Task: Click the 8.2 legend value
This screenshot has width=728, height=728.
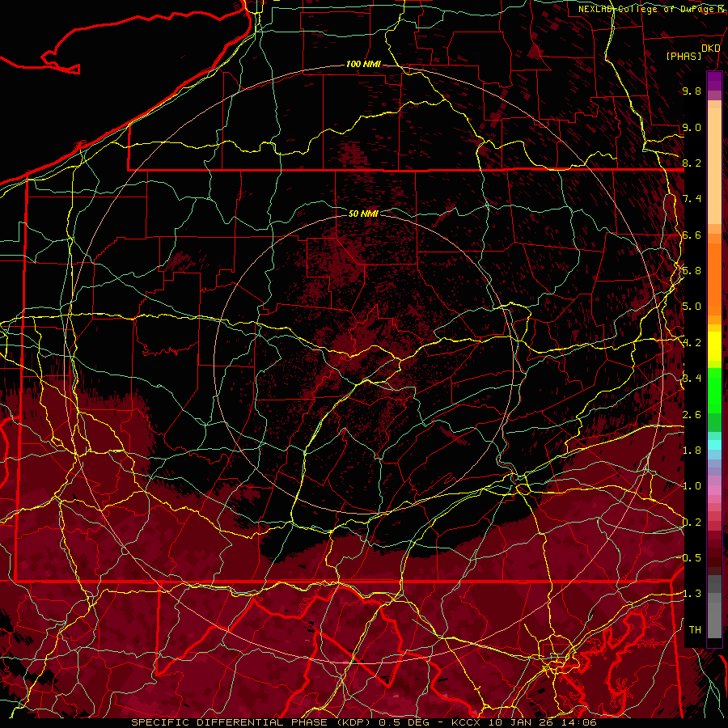Action: pyautogui.click(x=692, y=163)
